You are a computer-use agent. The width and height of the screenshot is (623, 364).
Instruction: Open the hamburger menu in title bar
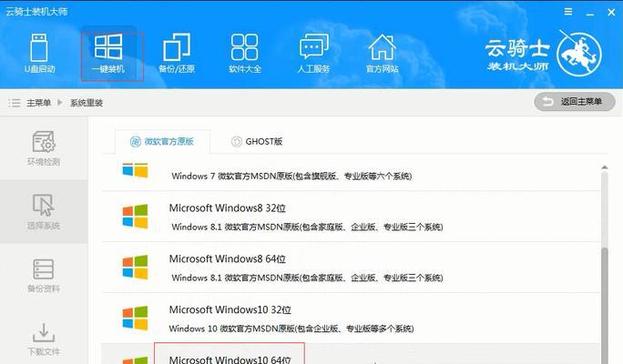coord(568,12)
